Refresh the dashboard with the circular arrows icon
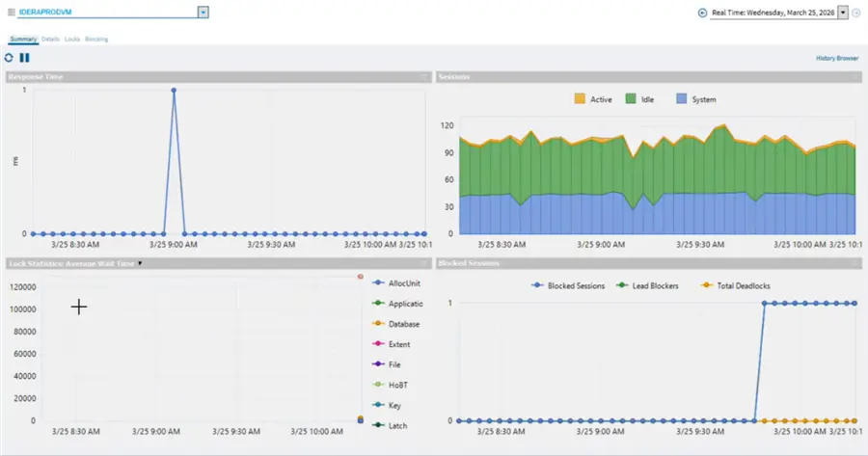This screenshot has width=868, height=456. (9, 58)
